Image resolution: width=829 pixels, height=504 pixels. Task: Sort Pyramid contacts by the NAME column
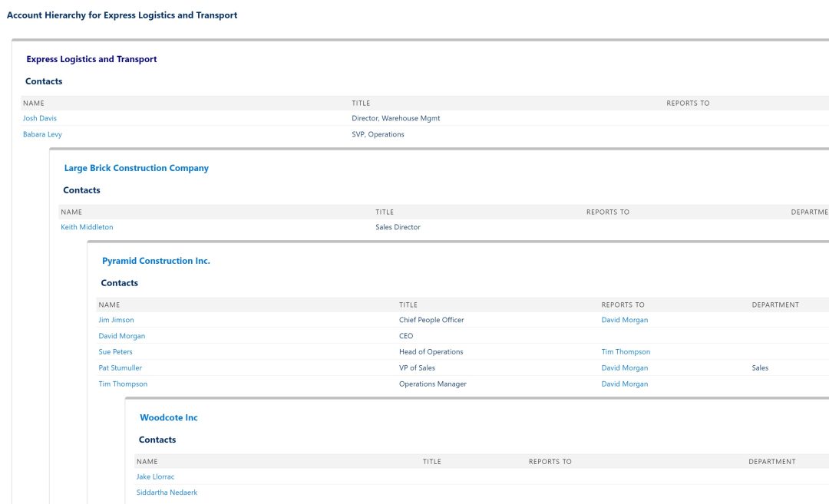[x=108, y=305]
